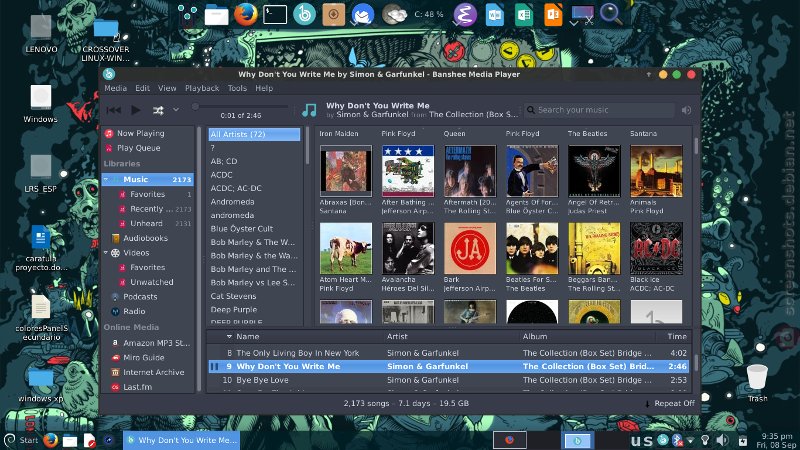The image size is (800, 450).
Task: Collapse the Music library tree arrow
Action: [x=106, y=180]
